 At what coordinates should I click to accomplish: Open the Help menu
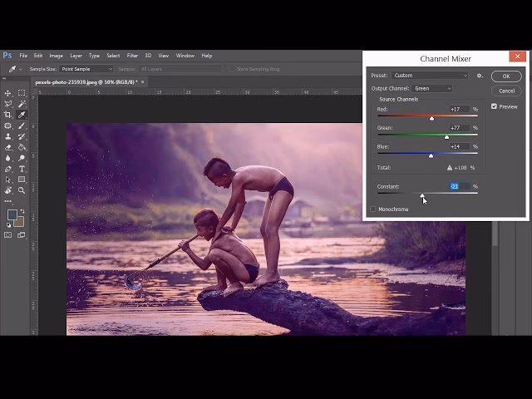tap(207, 56)
